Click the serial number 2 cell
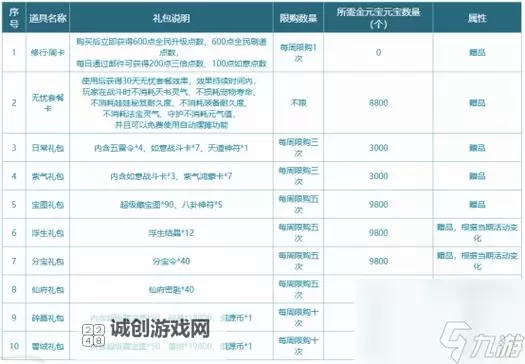 pyautogui.click(x=14, y=102)
